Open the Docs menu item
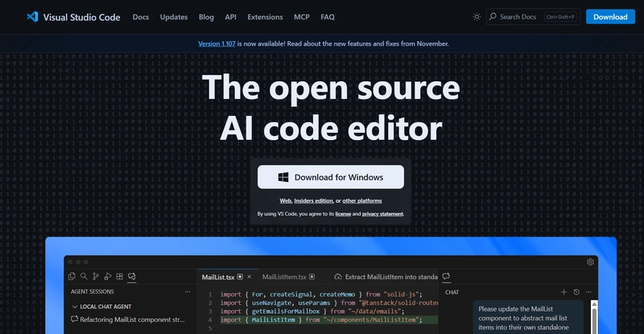 point(140,17)
